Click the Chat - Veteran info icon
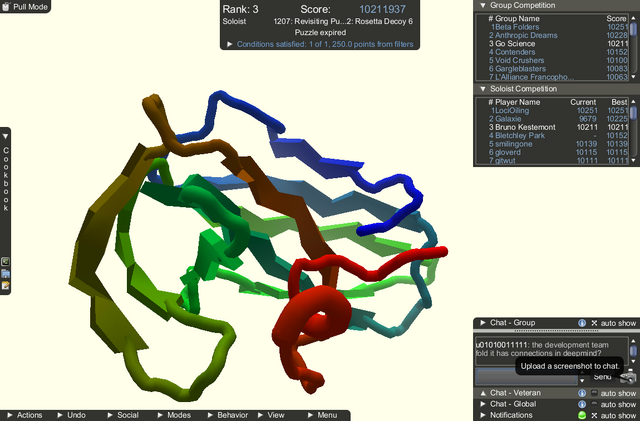640x421 pixels. [582, 393]
